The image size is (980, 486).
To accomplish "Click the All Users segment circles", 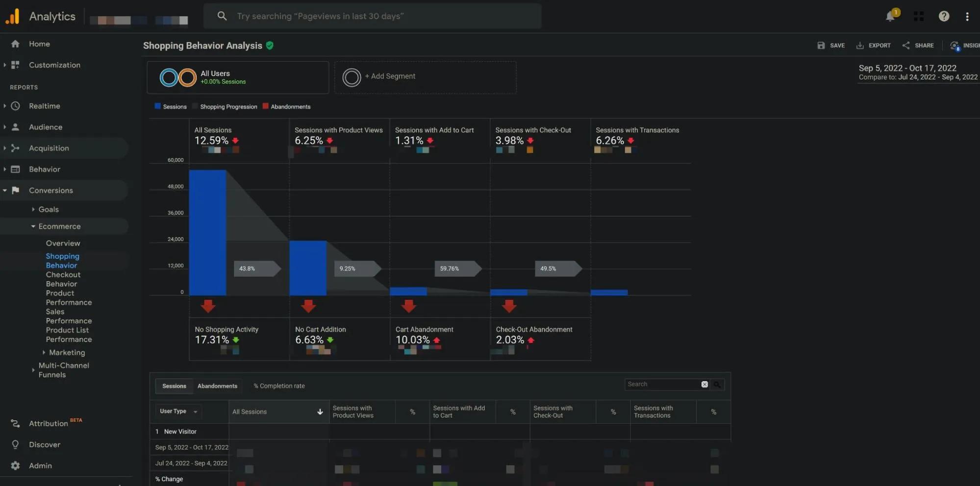I will pyautogui.click(x=178, y=77).
